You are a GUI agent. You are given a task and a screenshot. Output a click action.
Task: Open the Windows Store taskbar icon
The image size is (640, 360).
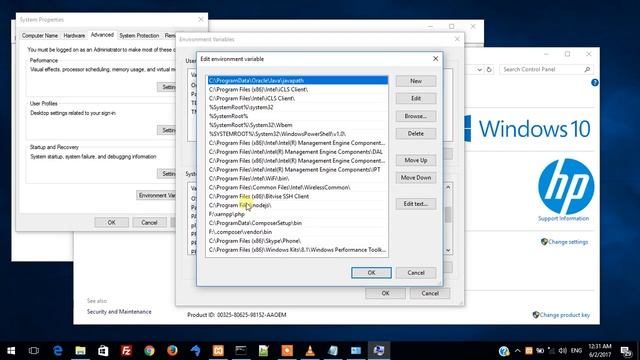(103, 351)
